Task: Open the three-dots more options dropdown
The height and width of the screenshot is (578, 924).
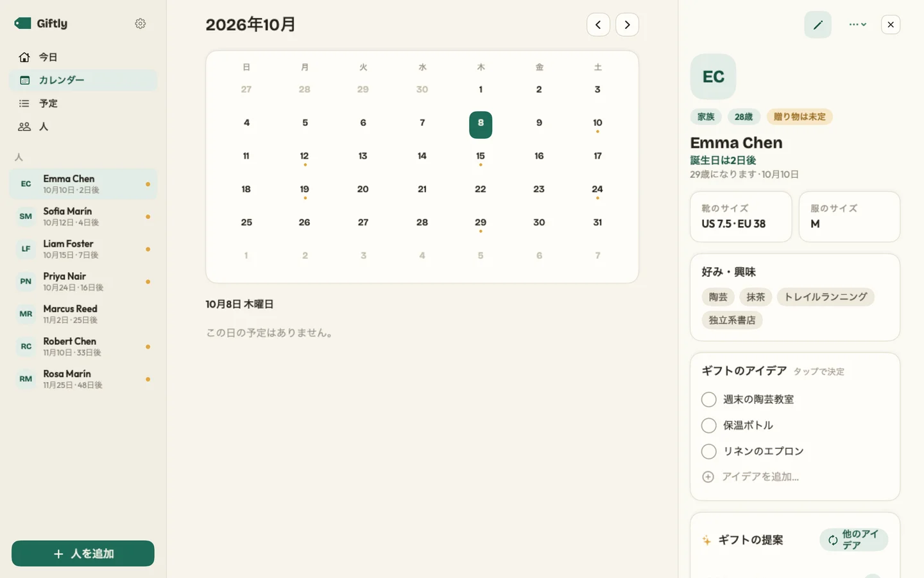Action: coord(858,24)
